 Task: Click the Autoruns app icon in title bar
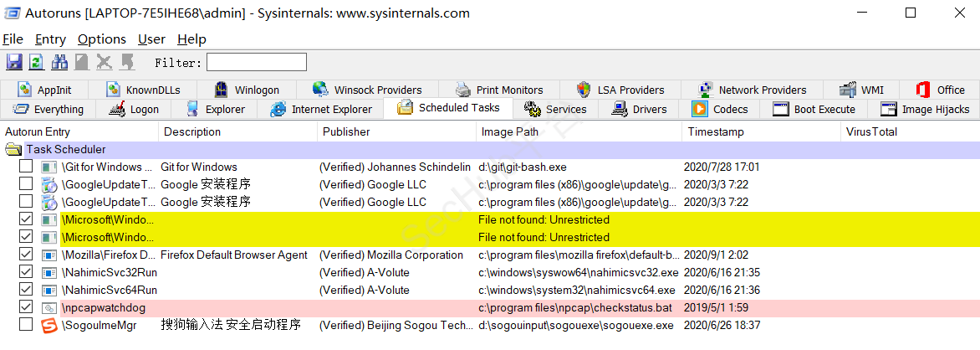pos(12,13)
